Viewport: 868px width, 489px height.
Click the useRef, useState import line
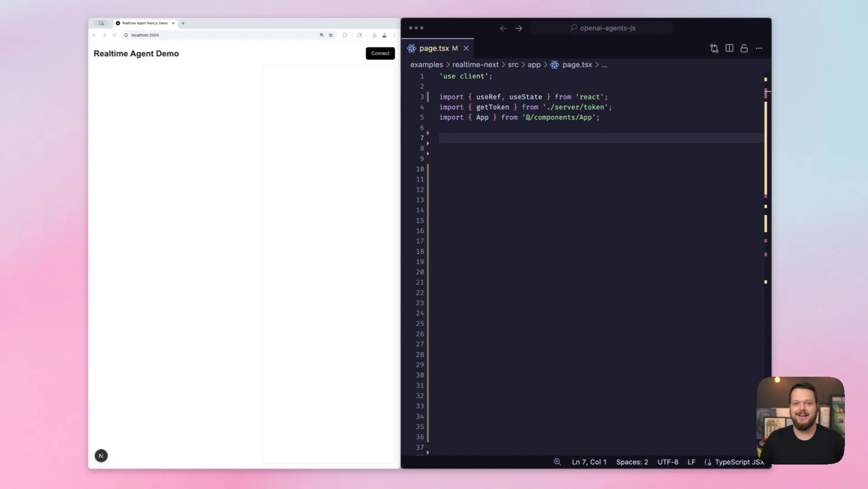[523, 97]
